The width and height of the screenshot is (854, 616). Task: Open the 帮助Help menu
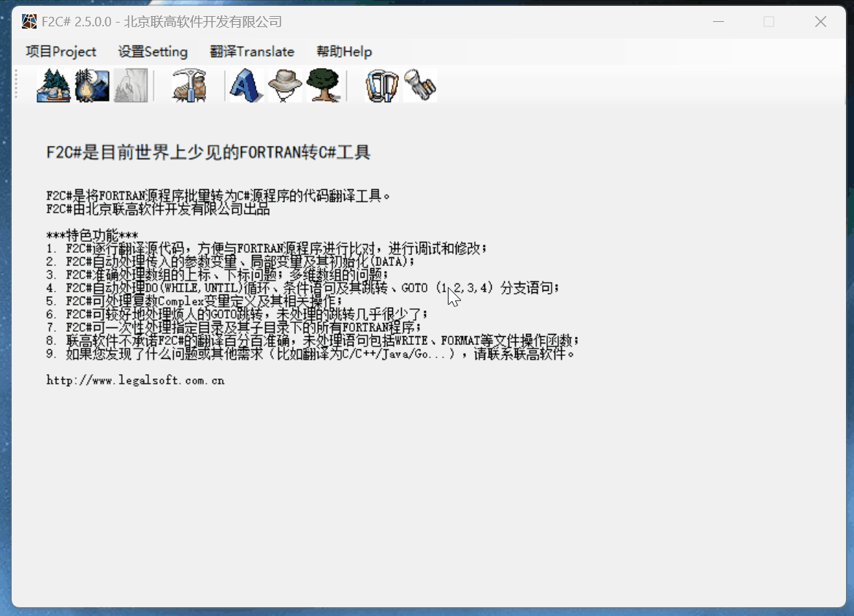(344, 52)
